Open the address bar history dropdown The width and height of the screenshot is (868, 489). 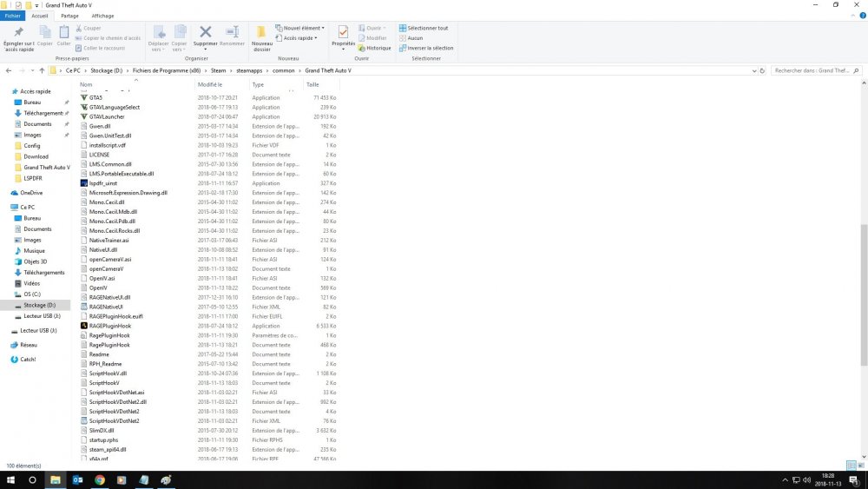(754, 71)
